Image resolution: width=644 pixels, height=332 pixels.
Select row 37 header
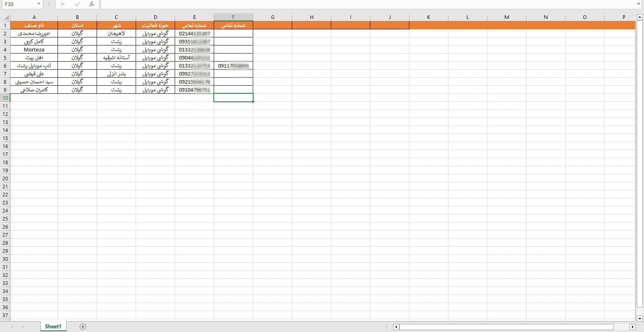(5, 315)
